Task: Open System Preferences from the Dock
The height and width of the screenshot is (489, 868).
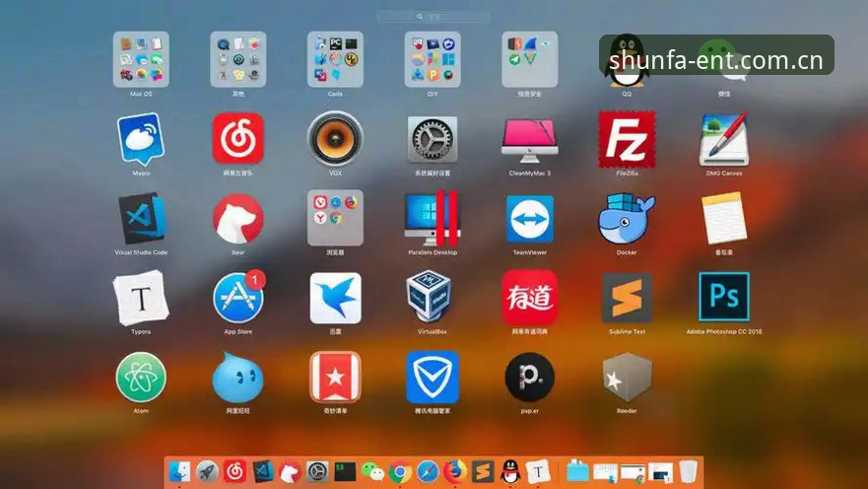Action: point(318,472)
